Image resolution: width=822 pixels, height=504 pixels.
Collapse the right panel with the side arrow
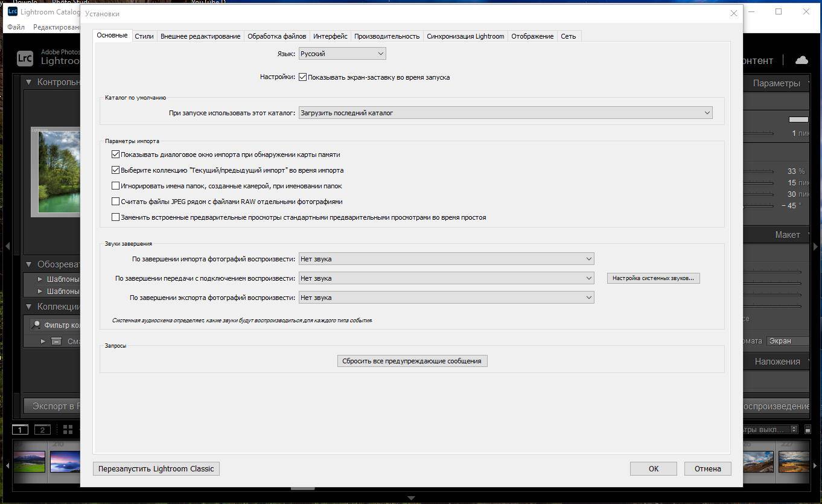816,246
